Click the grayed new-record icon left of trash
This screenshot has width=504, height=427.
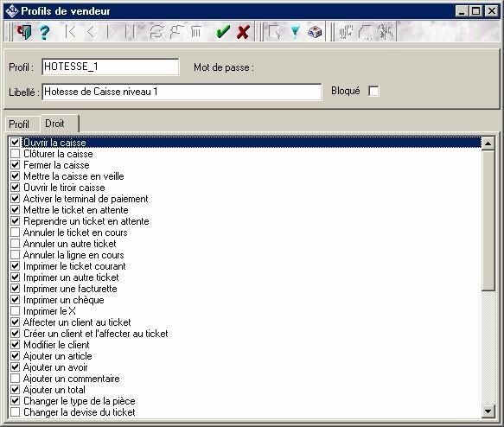point(176,32)
